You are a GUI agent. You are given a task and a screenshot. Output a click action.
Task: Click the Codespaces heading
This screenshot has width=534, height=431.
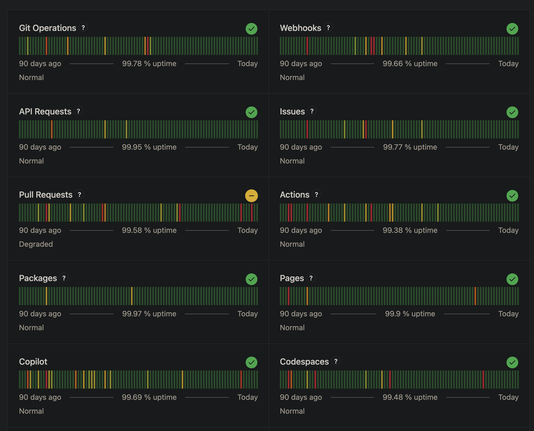[x=304, y=362]
